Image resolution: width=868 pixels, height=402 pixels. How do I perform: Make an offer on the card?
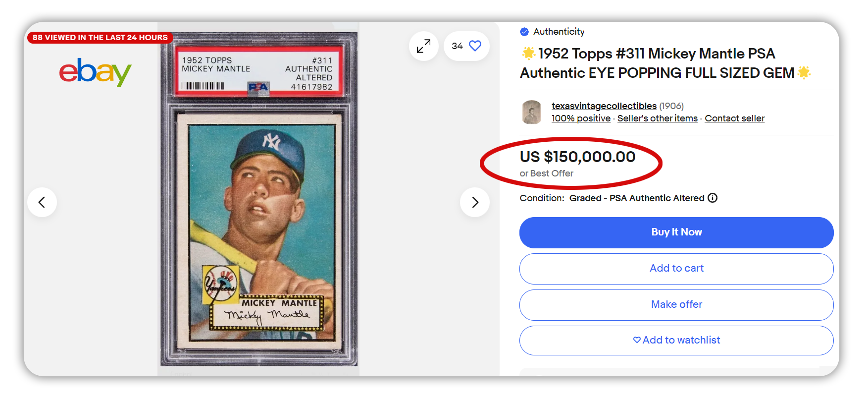click(676, 305)
